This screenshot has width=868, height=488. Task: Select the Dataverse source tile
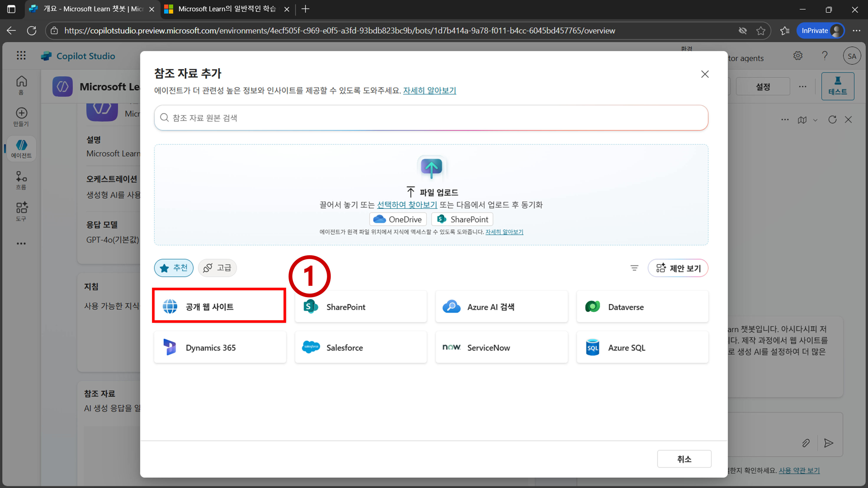[x=642, y=306]
